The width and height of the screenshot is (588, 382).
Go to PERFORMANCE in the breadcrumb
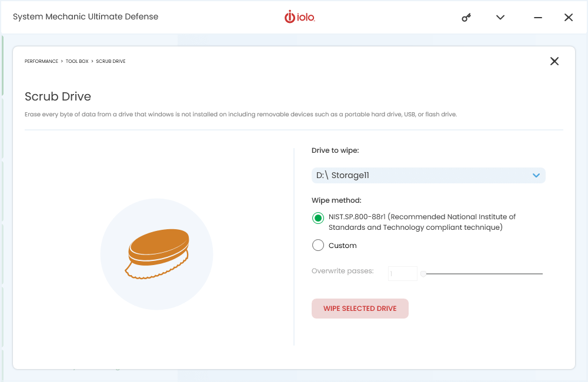tap(41, 61)
